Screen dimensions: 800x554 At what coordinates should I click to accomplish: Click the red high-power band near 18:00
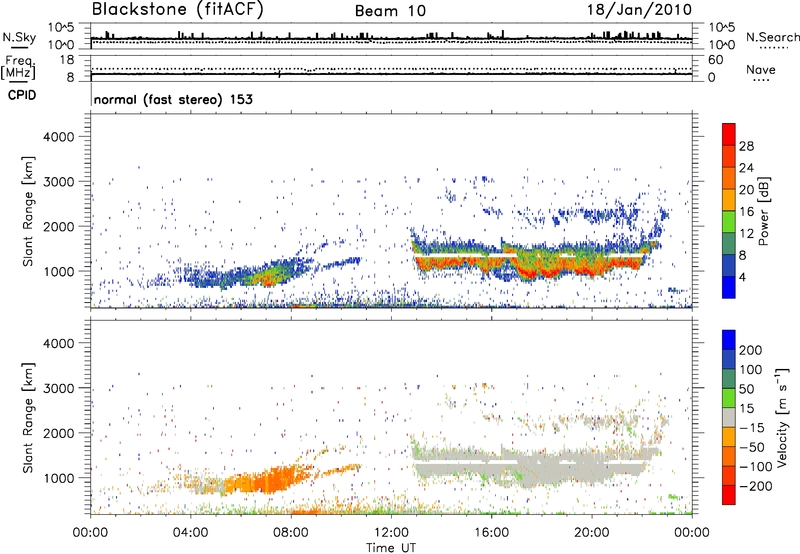548,268
